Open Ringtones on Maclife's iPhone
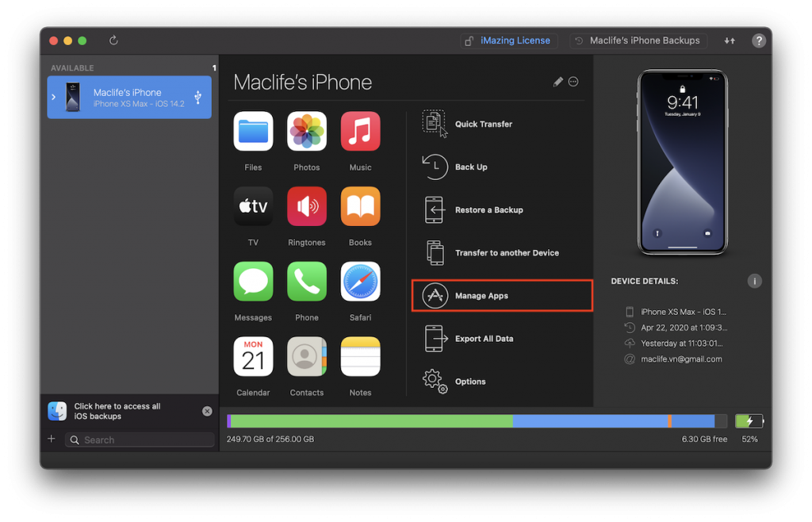 click(306, 206)
